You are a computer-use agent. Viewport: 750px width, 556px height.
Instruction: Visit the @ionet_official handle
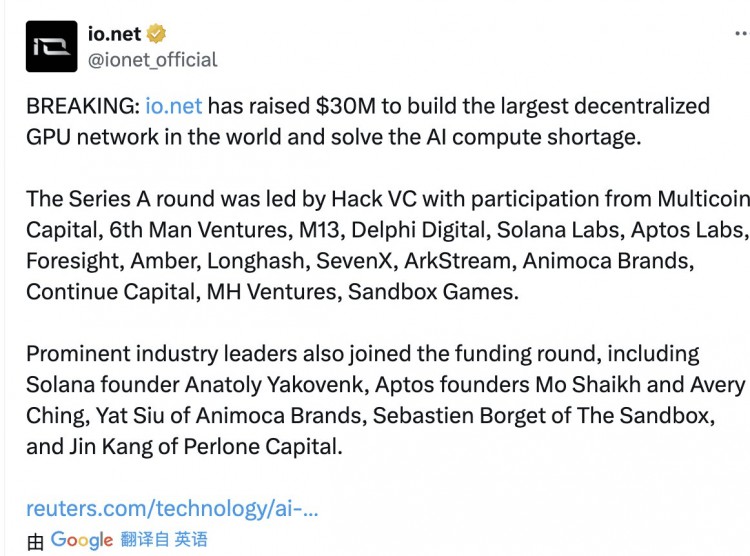point(153,60)
